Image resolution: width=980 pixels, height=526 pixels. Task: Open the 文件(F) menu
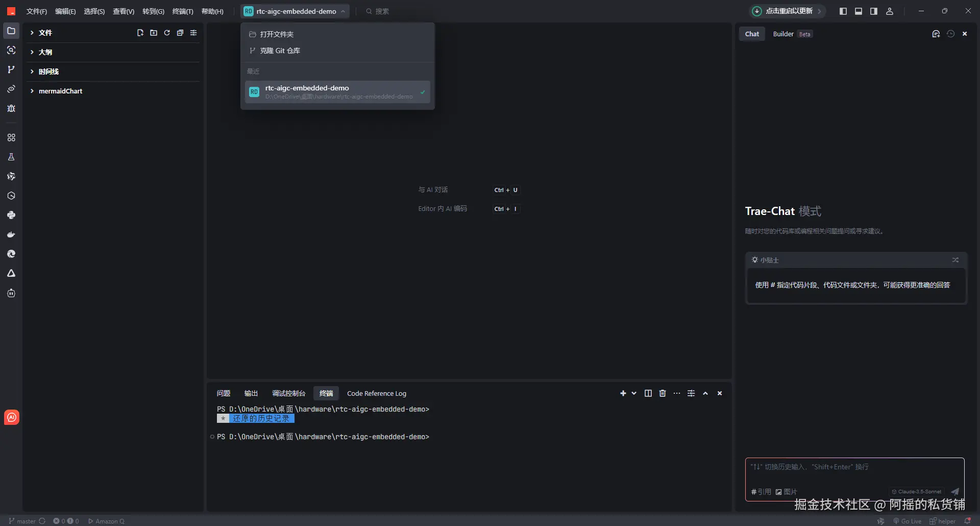tap(37, 11)
